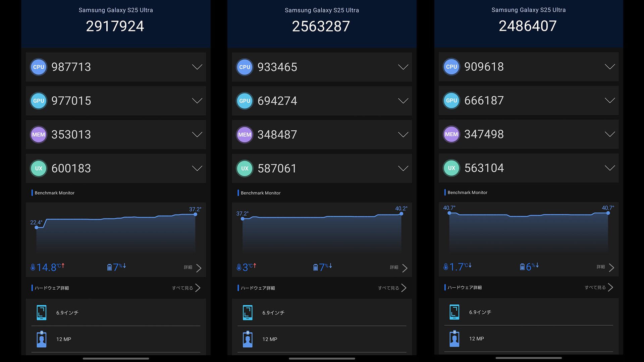Click 12 MP front camera icon in middle panel
Image resolution: width=644 pixels, height=362 pixels.
point(248,339)
